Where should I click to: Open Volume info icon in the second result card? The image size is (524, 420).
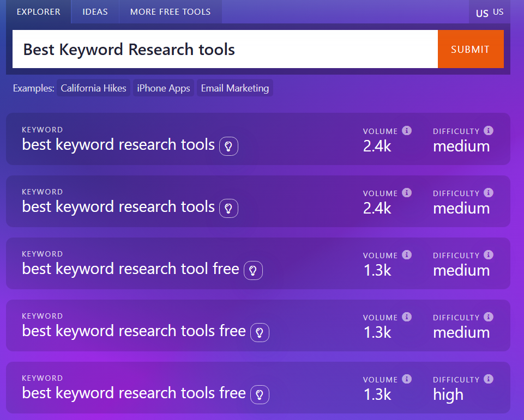[x=407, y=193]
